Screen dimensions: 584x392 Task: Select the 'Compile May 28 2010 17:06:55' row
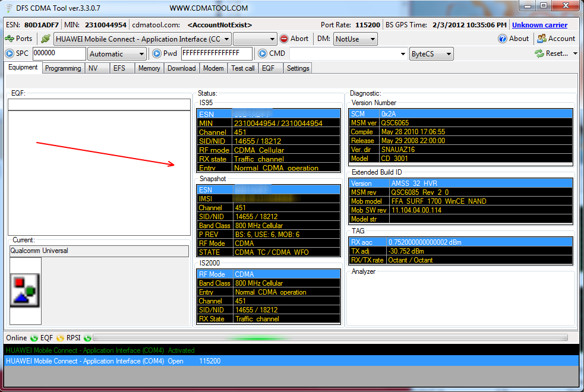pos(460,132)
